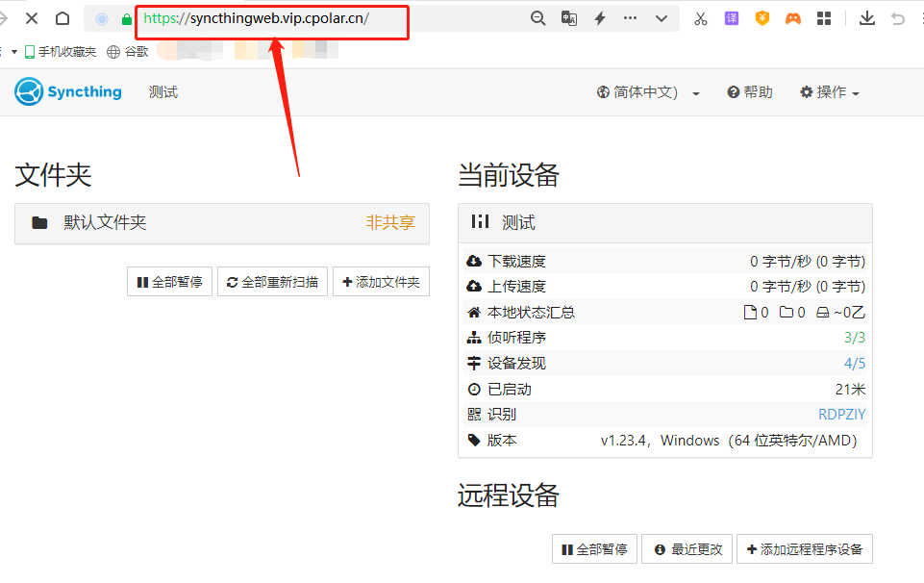Open the 帮助 help menu item

(750, 92)
